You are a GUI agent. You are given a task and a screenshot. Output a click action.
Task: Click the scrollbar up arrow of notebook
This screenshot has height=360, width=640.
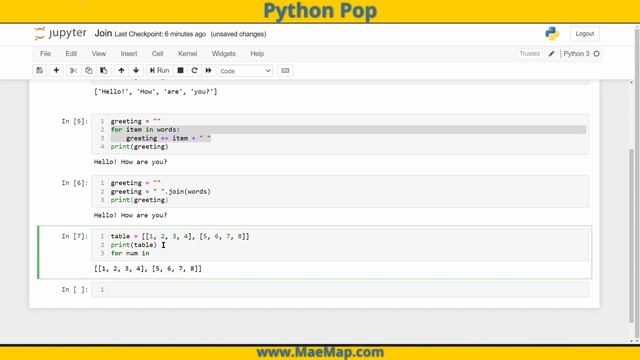631,83
